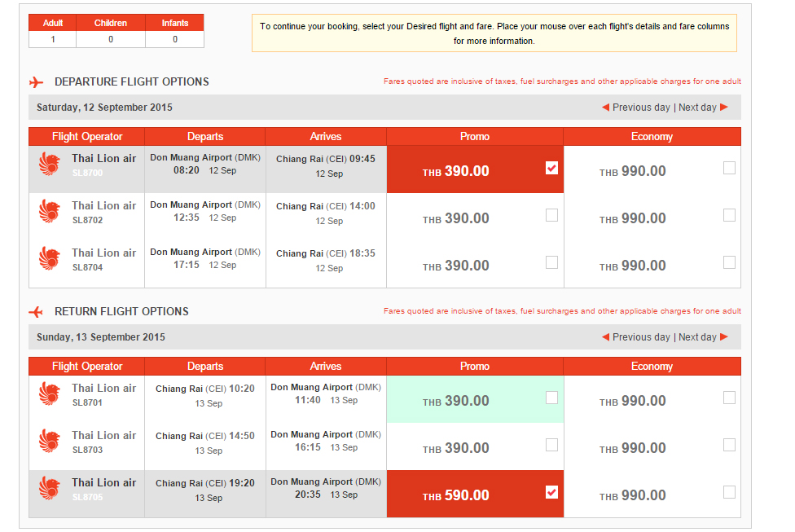
Task: Select Economy fare for flight SL8703
Action: [729, 445]
